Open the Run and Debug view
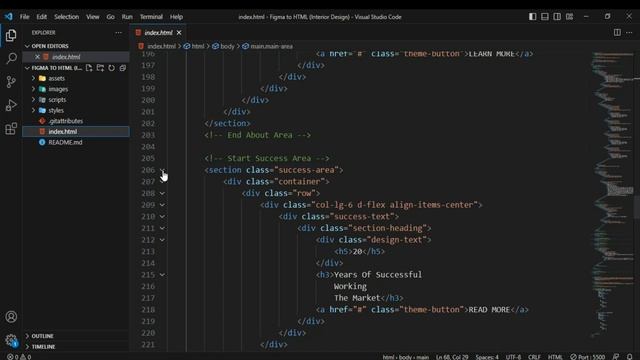 11,105
